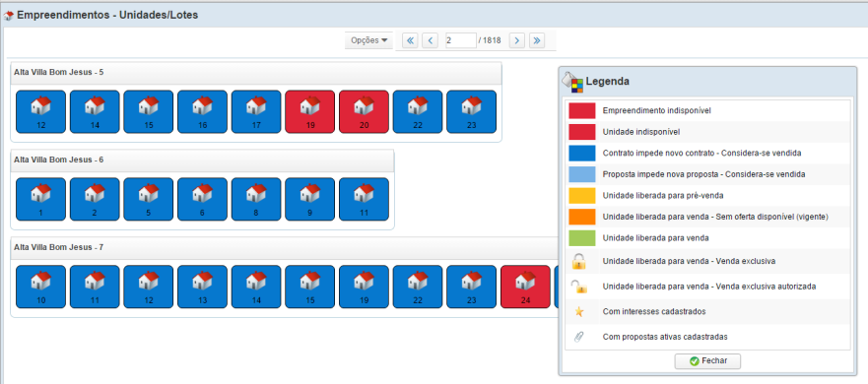Go to the previous page
The image size is (868, 384).
pos(431,40)
